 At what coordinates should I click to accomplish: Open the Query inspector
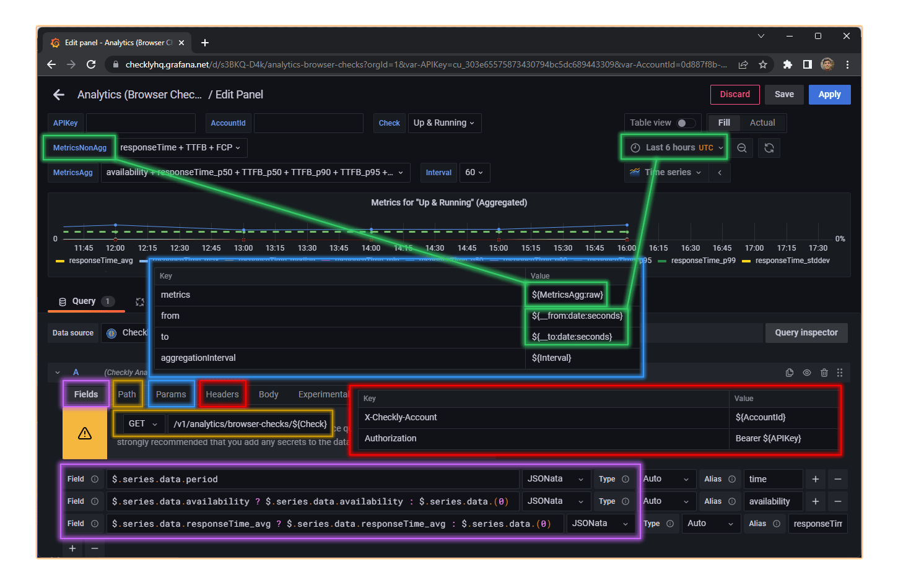(806, 333)
